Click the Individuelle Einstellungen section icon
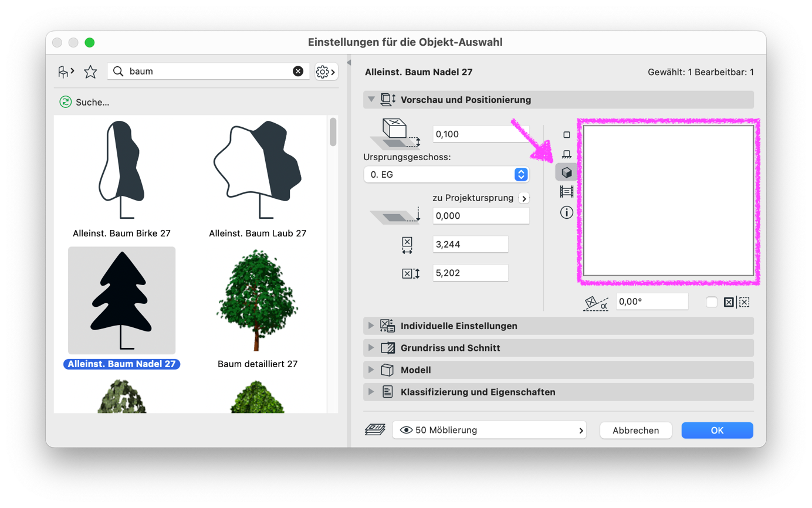Image resolution: width=812 pixels, height=508 pixels. (x=387, y=326)
